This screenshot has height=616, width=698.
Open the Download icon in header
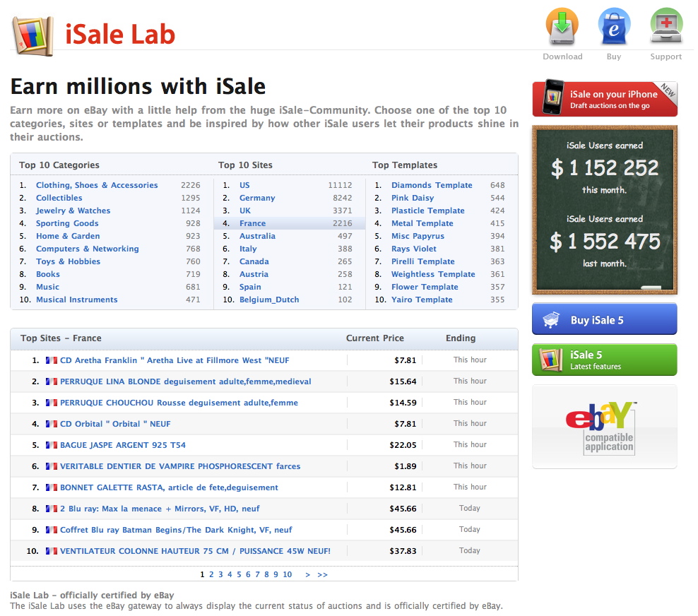point(562,27)
